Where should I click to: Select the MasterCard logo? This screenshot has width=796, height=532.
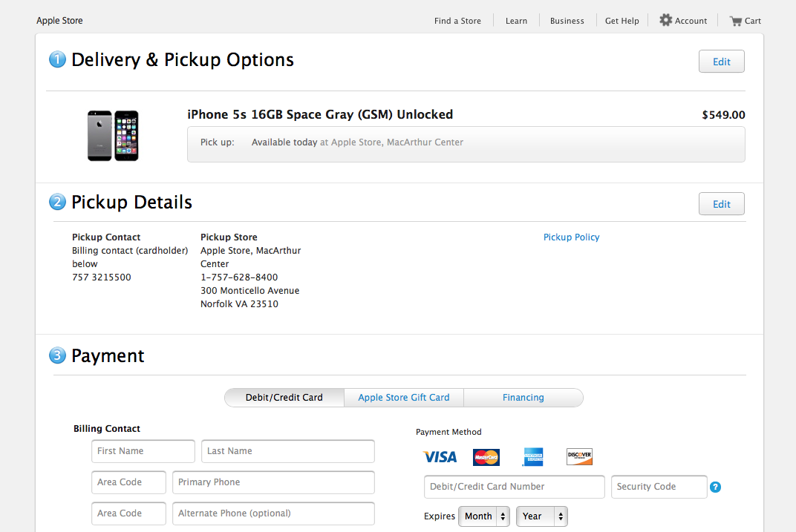pos(486,457)
